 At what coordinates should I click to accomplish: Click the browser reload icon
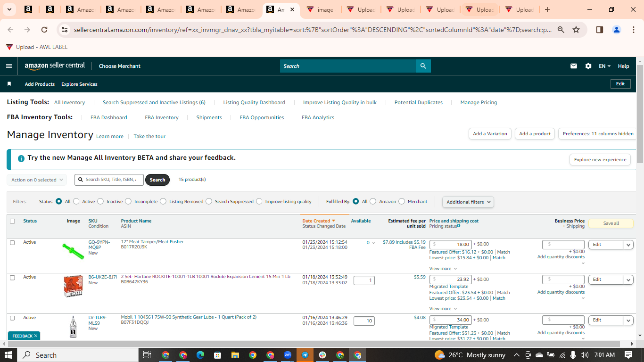[x=44, y=30]
